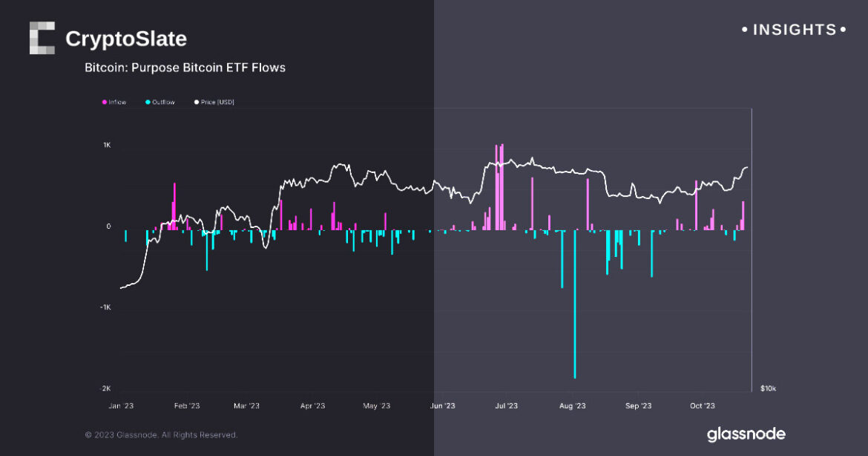
Task: Toggle the Inflow series legend label
Action: 117,102
